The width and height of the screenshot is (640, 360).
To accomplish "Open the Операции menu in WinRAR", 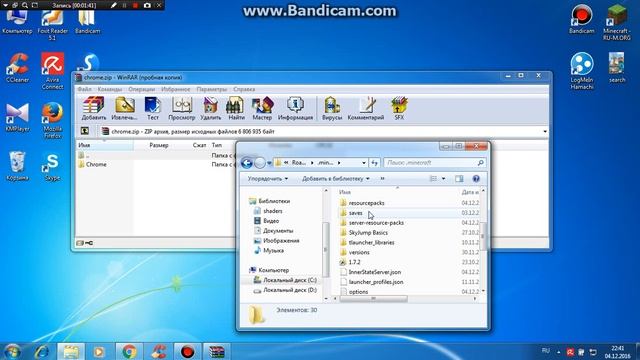I will pyautogui.click(x=141, y=89).
